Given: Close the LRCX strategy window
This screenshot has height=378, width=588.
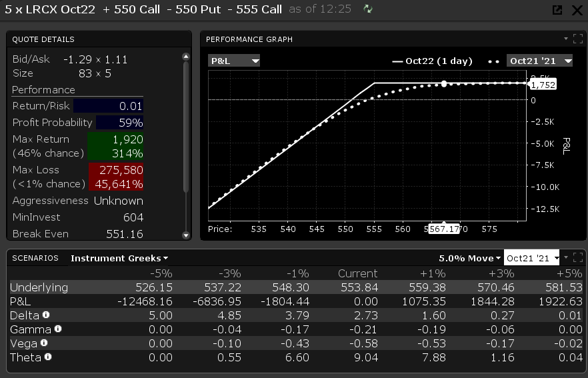Looking at the screenshot, I should pos(577,10).
